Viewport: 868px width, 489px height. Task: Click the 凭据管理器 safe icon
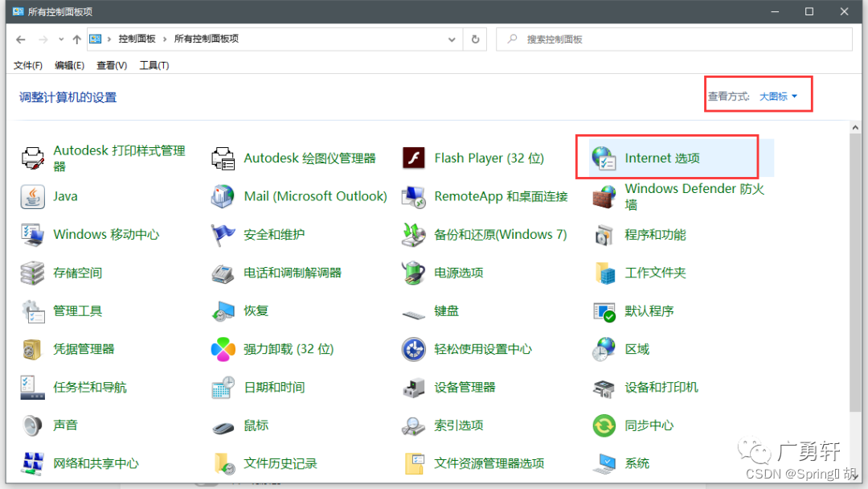pos(33,349)
